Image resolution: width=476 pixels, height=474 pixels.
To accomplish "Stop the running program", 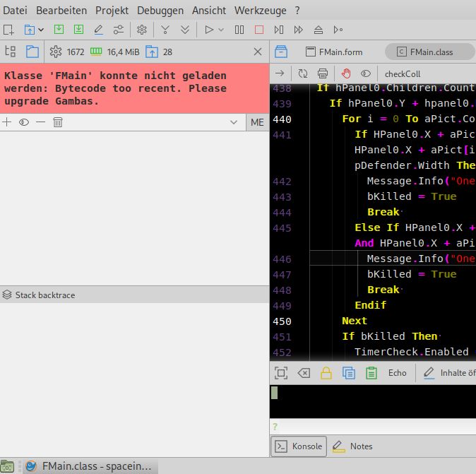I will point(259,30).
